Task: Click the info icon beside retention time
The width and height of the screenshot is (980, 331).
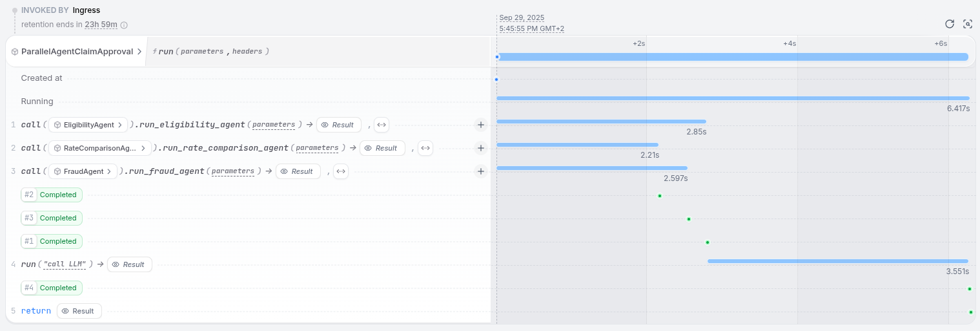Action: [x=124, y=25]
